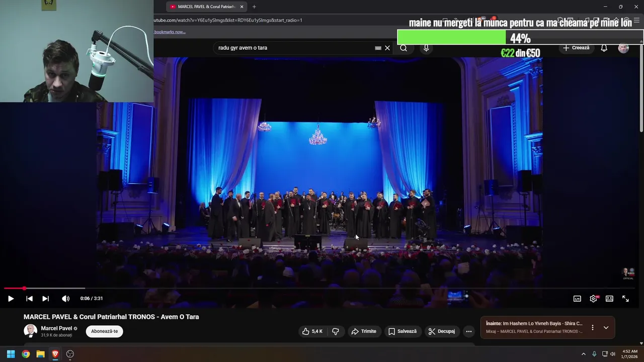Open account avatar menu
Viewport: 644px width, 362px height.
pos(623,48)
